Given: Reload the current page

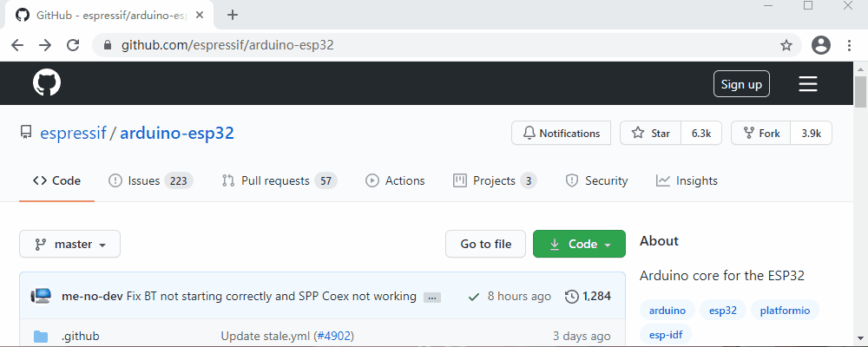Looking at the screenshot, I should pyautogui.click(x=73, y=45).
